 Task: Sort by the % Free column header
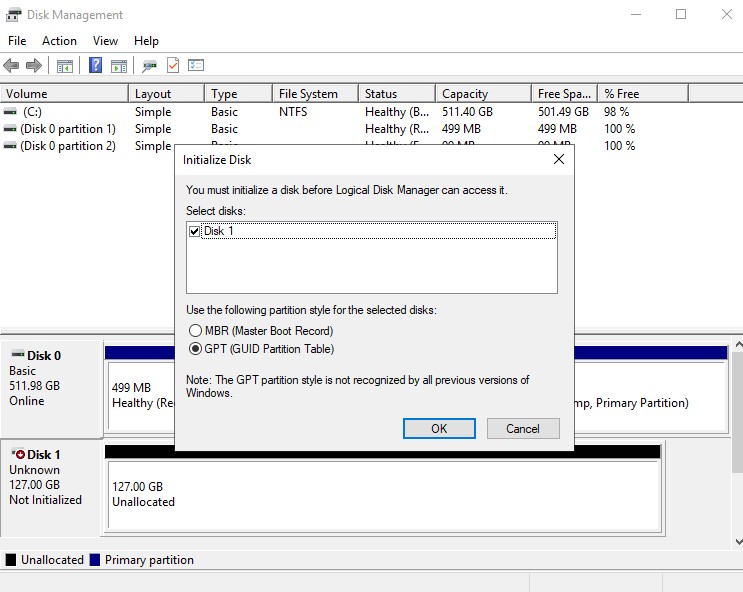point(643,93)
